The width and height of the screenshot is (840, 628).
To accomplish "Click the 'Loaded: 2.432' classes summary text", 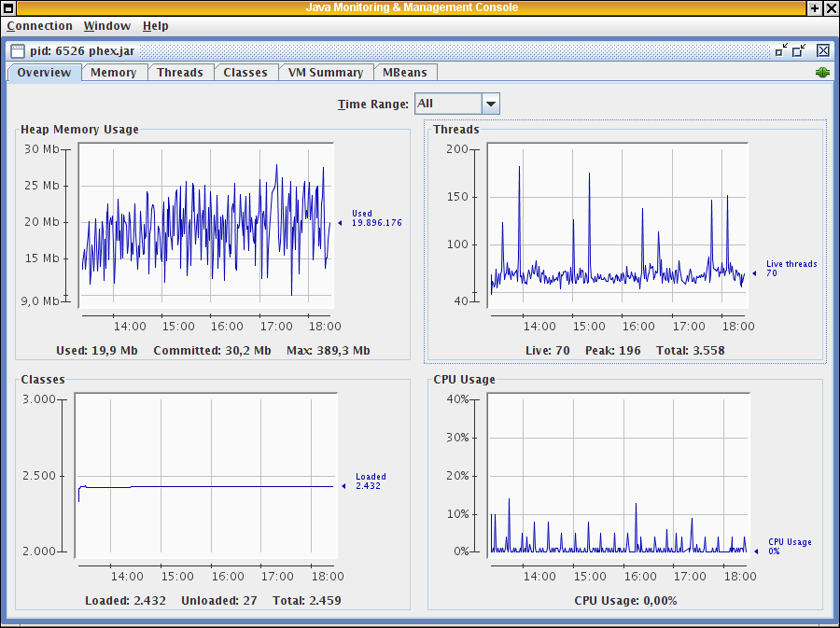I will point(125,601).
